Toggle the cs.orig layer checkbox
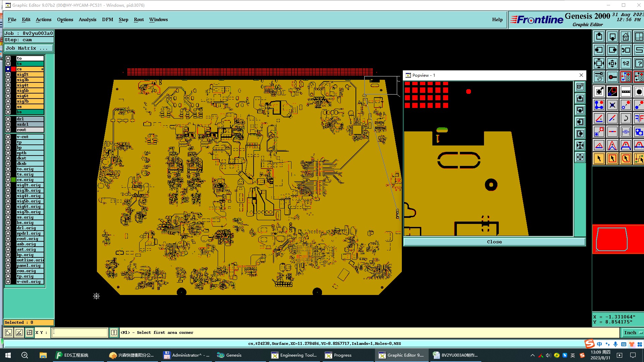The image size is (644, 362). (8, 180)
